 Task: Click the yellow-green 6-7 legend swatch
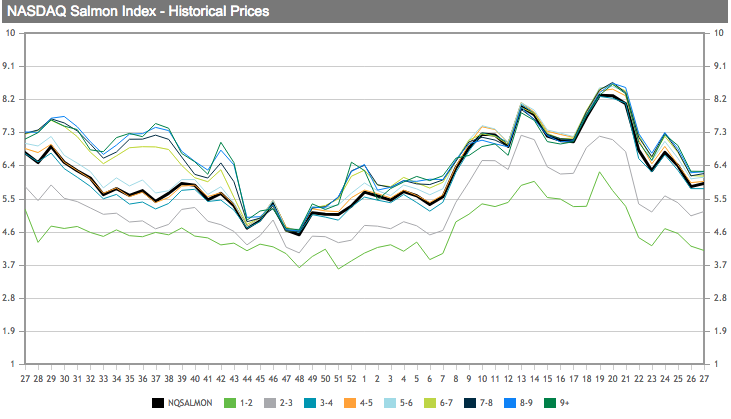[x=430, y=403]
